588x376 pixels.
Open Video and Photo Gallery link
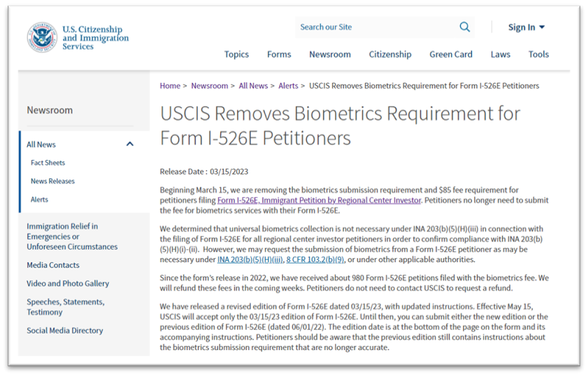[x=68, y=284]
